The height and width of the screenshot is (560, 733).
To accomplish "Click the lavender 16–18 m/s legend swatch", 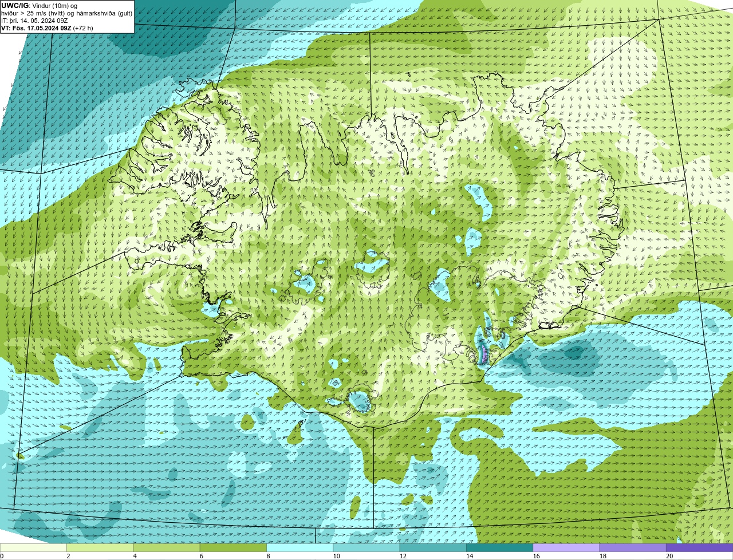I will click(x=566, y=547).
